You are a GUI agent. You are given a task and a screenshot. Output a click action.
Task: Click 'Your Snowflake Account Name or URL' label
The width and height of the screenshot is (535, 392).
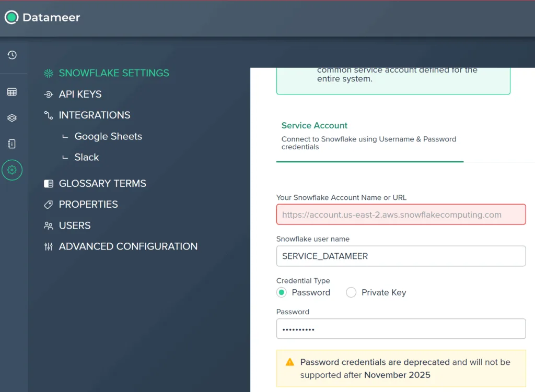341,197
